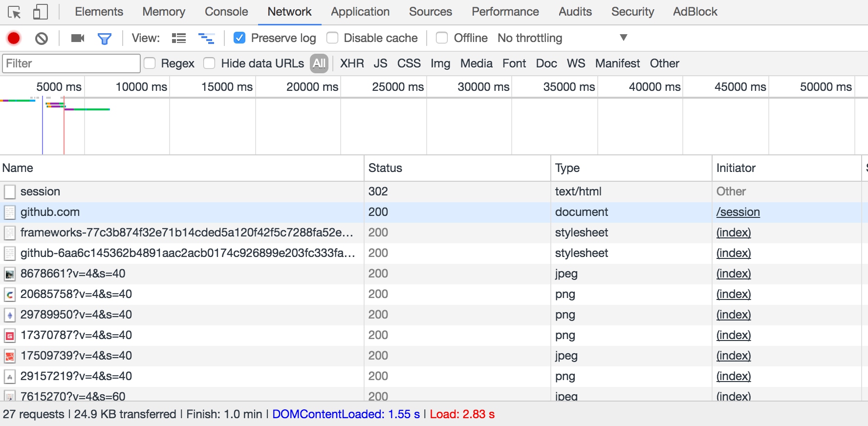Image resolution: width=868 pixels, height=426 pixels.
Task: Filter requests by XHR type
Action: [352, 64]
